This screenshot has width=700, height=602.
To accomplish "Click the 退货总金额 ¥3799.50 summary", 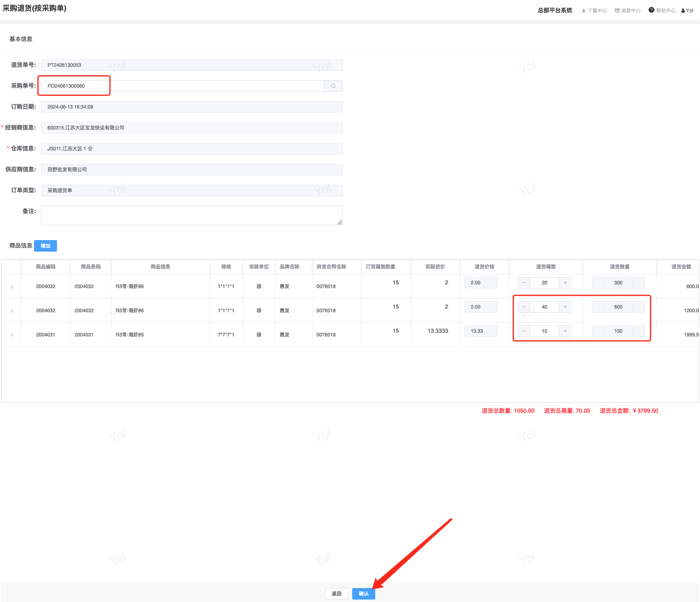I will (x=629, y=411).
